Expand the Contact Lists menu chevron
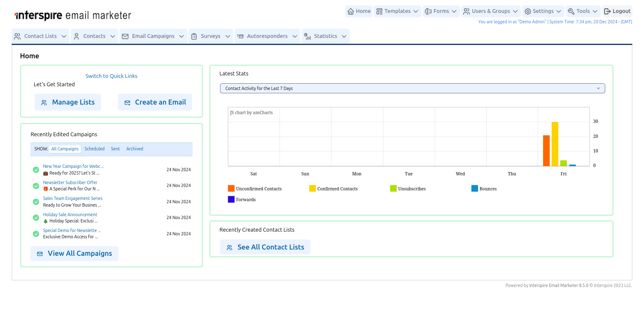Viewport: 644px width, 317px height. 64,36
